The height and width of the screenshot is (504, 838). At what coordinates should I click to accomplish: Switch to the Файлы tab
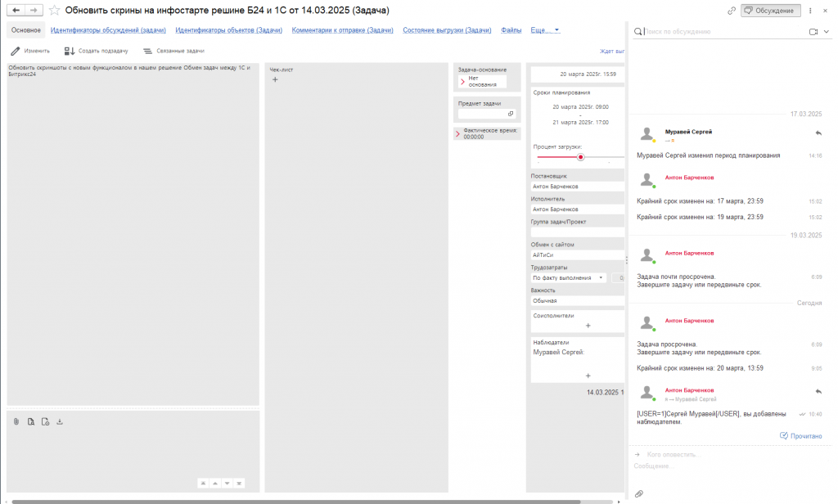[511, 30]
